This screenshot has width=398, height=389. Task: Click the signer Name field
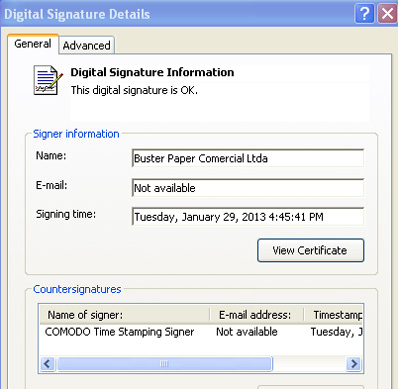pyautogui.click(x=248, y=158)
